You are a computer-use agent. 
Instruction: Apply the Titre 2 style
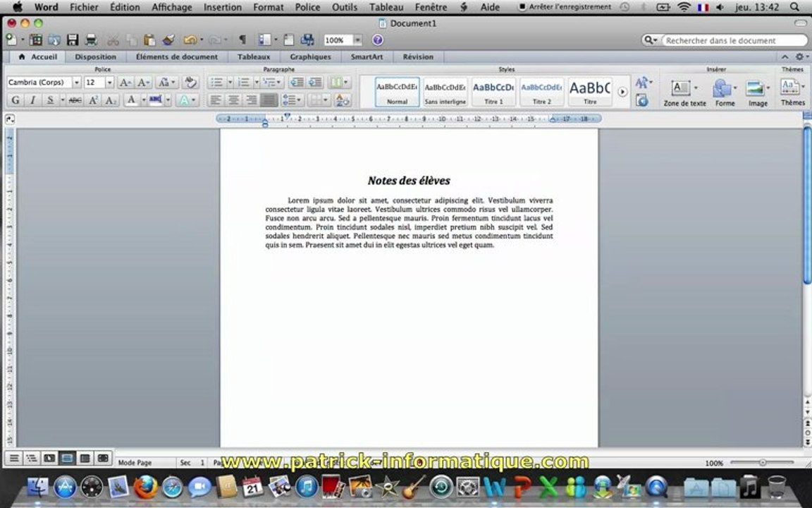(541, 92)
